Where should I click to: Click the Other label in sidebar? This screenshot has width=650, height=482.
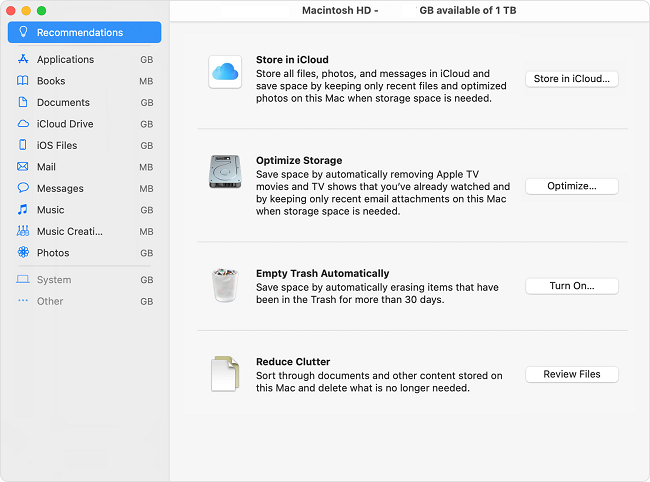pos(50,301)
